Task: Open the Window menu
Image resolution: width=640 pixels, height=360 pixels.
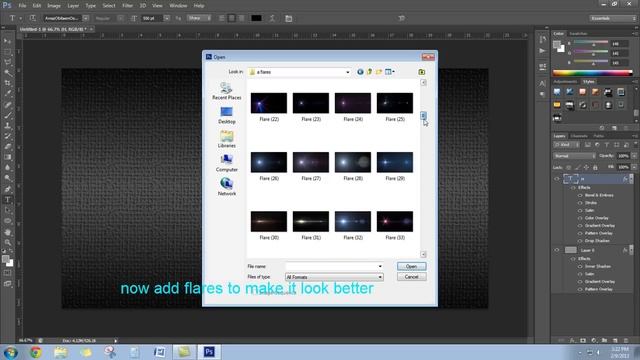Action: click(x=178, y=6)
